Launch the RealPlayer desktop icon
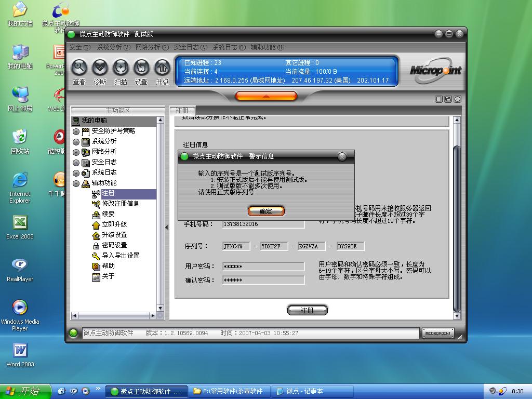532x399 pixels. click(20, 265)
